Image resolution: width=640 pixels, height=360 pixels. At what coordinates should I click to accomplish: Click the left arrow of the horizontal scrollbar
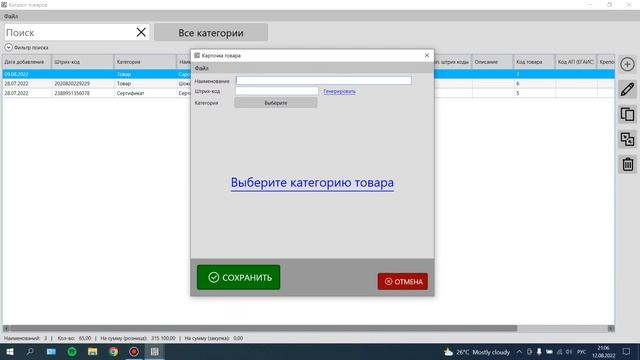click(x=6, y=328)
